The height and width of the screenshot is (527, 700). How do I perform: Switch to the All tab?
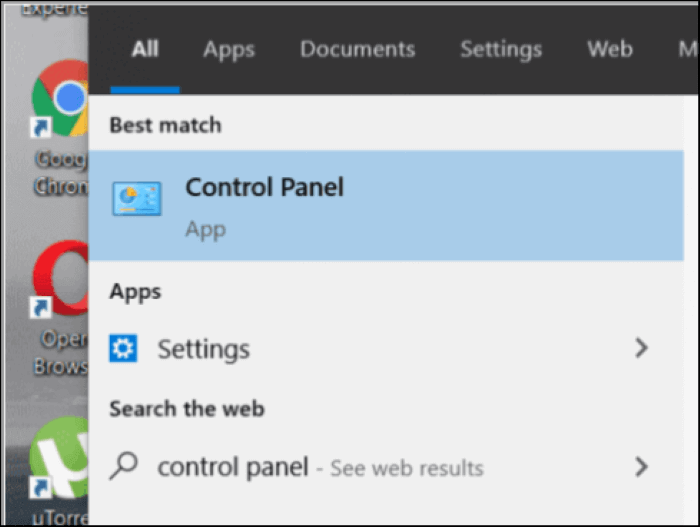(145, 49)
